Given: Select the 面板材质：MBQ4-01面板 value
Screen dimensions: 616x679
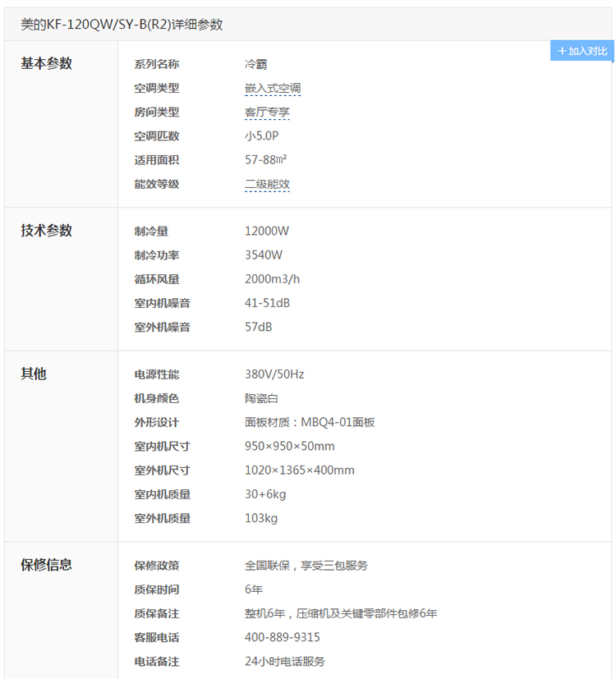Looking at the screenshot, I should click(310, 423).
